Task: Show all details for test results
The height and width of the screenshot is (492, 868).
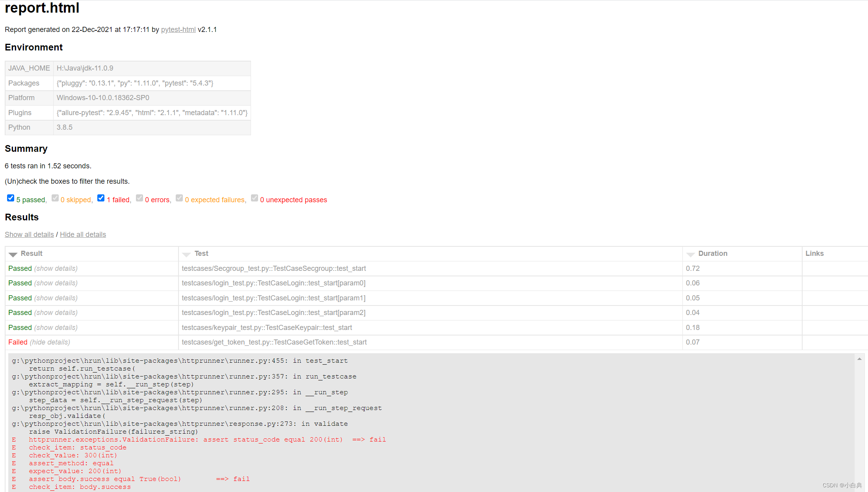Action: (x=29, y=234)
